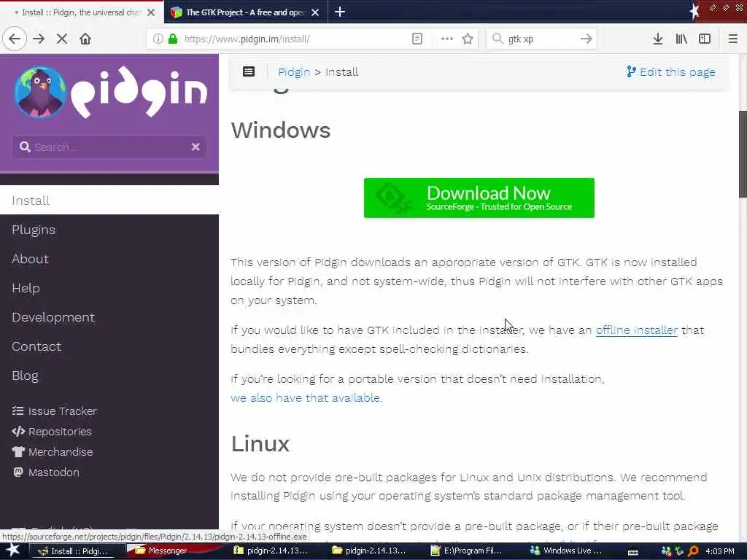This screenshot has width=747, height=560.
Task: Click the Pidgin breadcrumb link
Action: pos(293,72)
